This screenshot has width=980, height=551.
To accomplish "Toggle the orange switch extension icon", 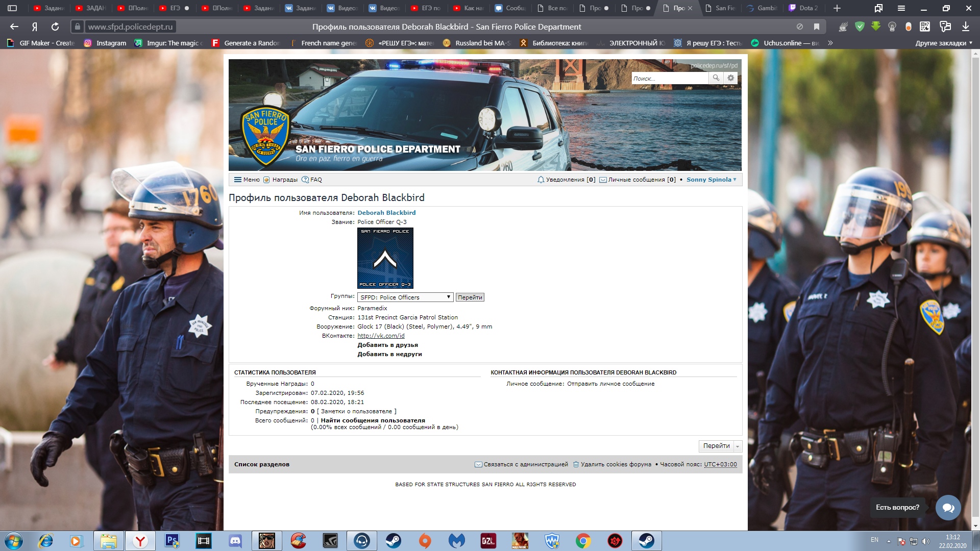I will (x=908, y=27).
